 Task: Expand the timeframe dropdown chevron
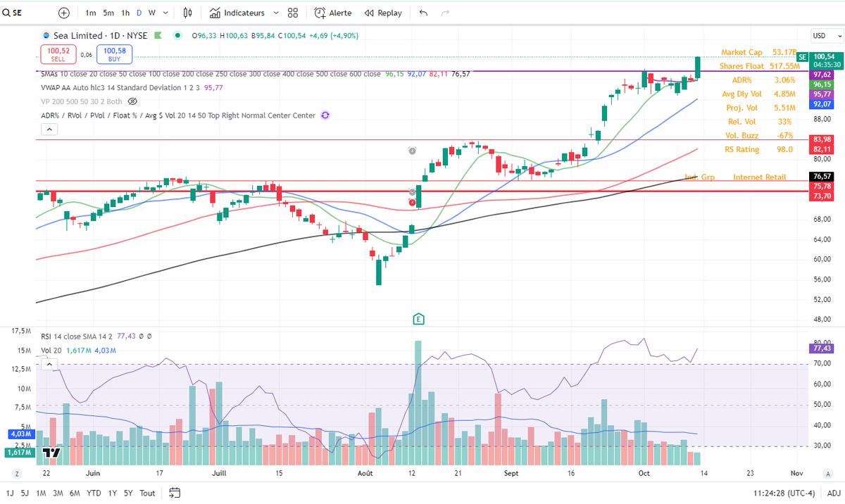165,13
